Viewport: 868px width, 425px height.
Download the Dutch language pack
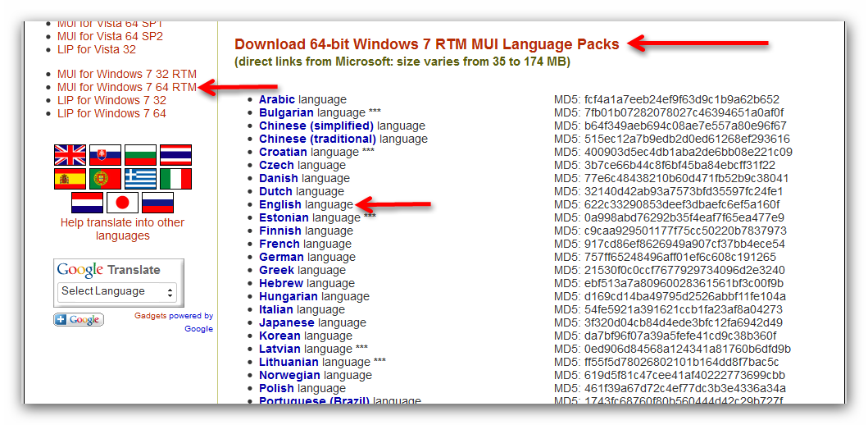click(275, 192)
